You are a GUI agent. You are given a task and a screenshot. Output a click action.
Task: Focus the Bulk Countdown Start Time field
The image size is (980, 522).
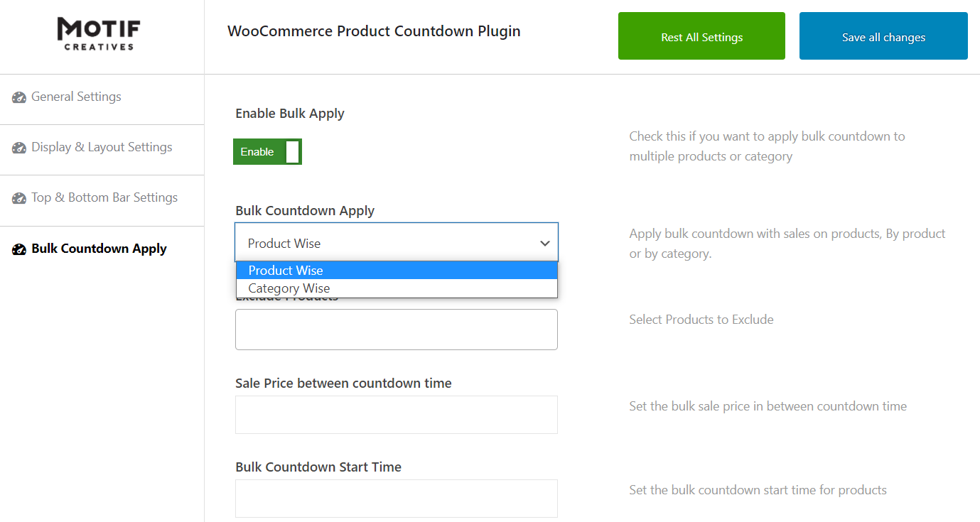397,499
